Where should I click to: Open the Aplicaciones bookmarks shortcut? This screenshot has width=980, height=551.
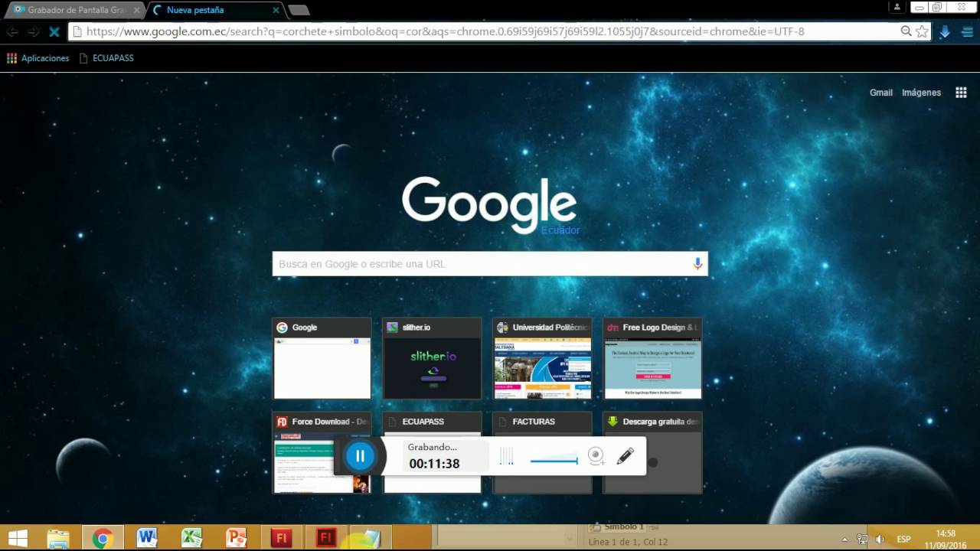coord(38,58)
